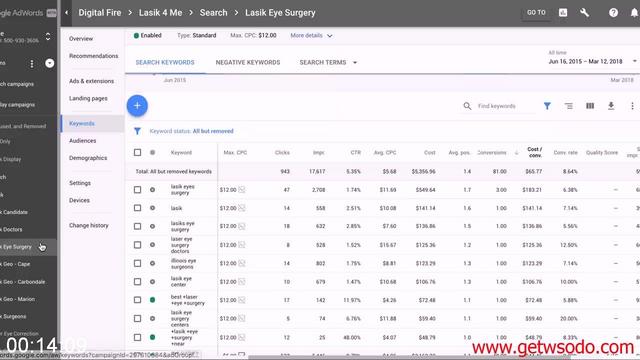
Task: Select Eye Surgery ad group in sidebar
Action: point(17,247)
